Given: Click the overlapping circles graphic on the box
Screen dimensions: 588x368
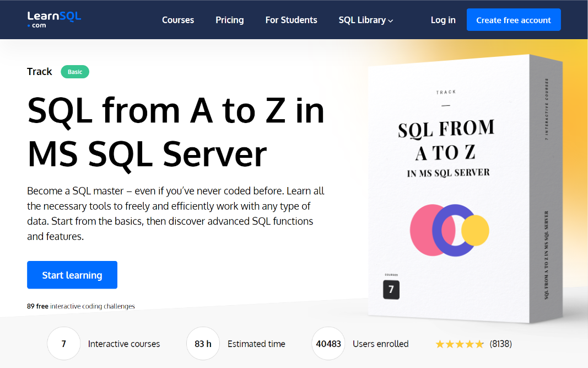Looking at the screenshot, I should 449,230.
